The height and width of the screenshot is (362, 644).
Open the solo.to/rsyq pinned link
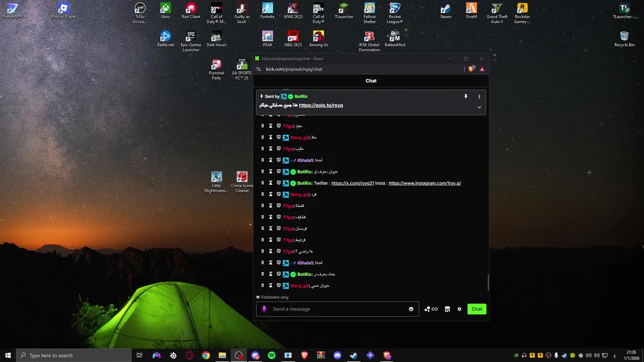pyautogui.click(x=321, y=106)
